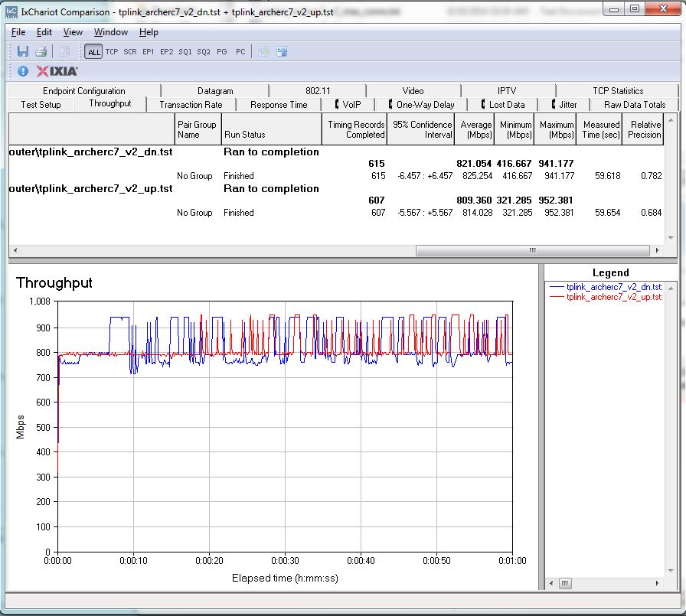Select the Throughput tab
The image size is (686, 616).
click(110, 103)
